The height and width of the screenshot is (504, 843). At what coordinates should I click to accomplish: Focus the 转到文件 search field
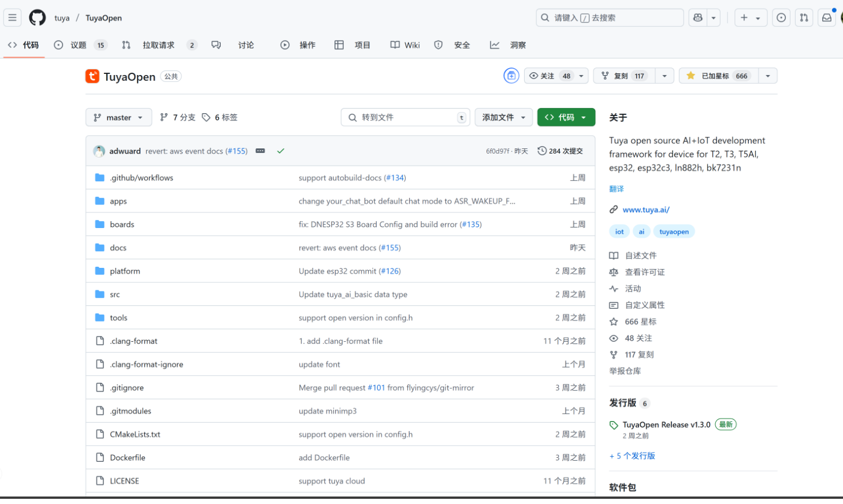point(406,117)
